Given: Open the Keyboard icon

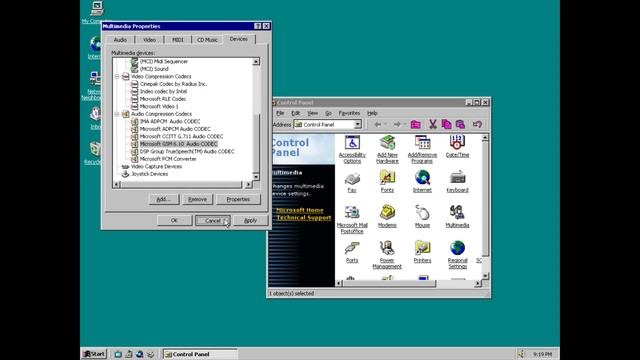Looking at the screenshot, I should [457, 182].
